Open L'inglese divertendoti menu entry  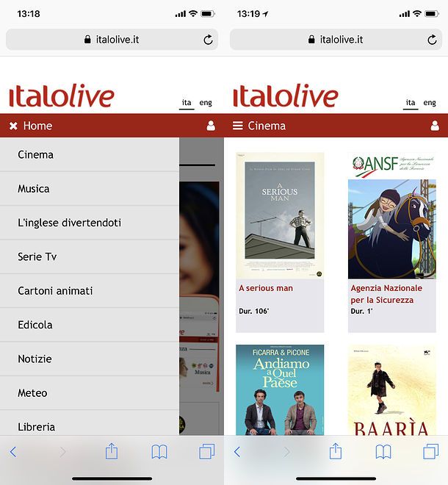(x=90, y=223)
